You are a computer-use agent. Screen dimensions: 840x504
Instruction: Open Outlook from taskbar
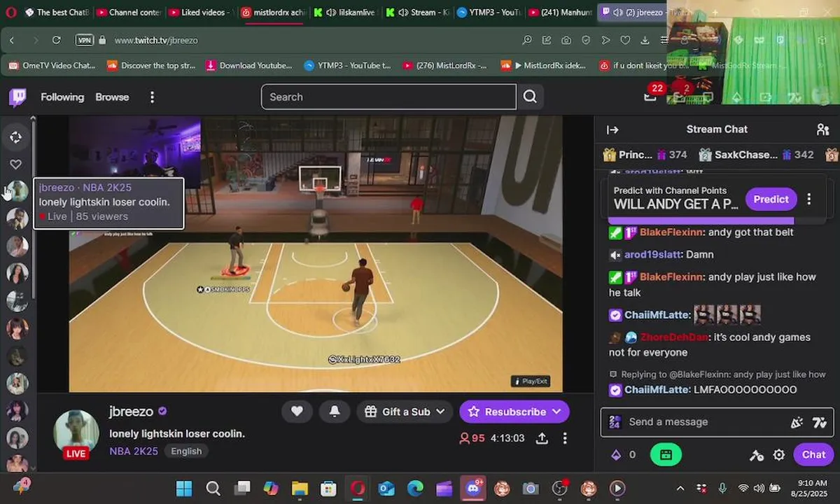tap(387, 488)
